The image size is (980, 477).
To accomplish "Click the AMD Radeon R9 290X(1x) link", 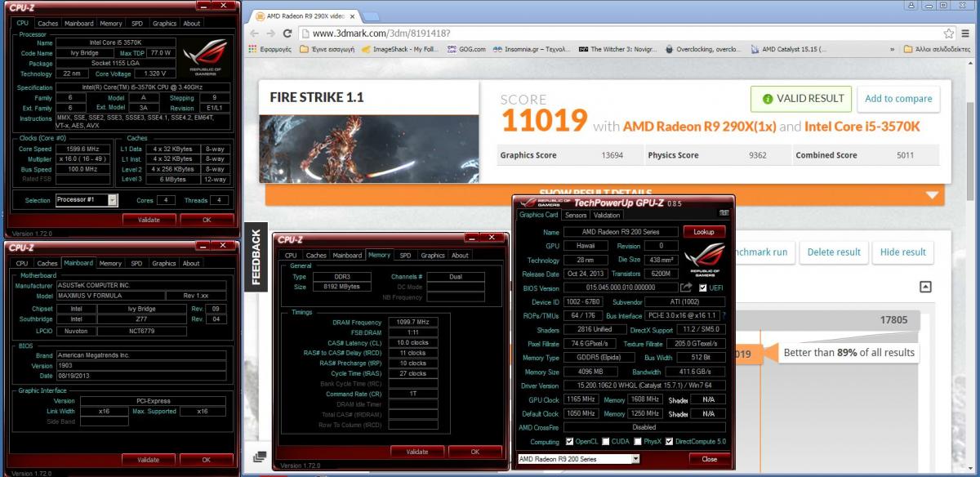I will coord(699,127).
